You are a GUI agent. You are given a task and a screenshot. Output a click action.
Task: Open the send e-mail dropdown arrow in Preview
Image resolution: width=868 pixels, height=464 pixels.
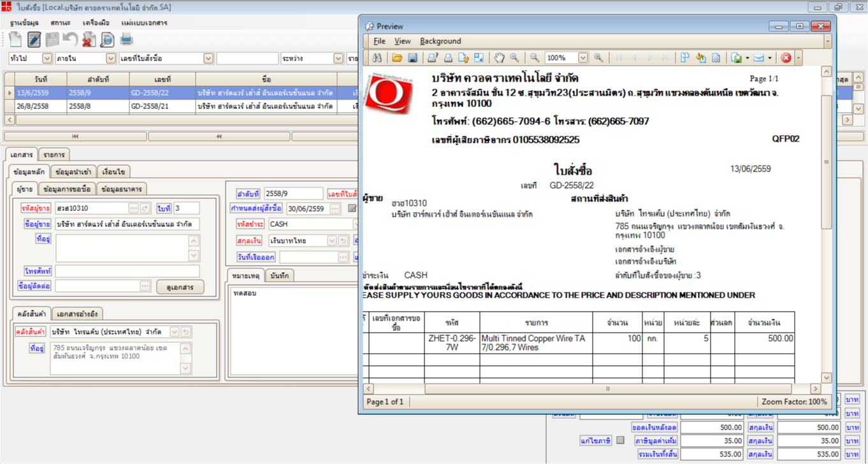[x=769, y=57]
